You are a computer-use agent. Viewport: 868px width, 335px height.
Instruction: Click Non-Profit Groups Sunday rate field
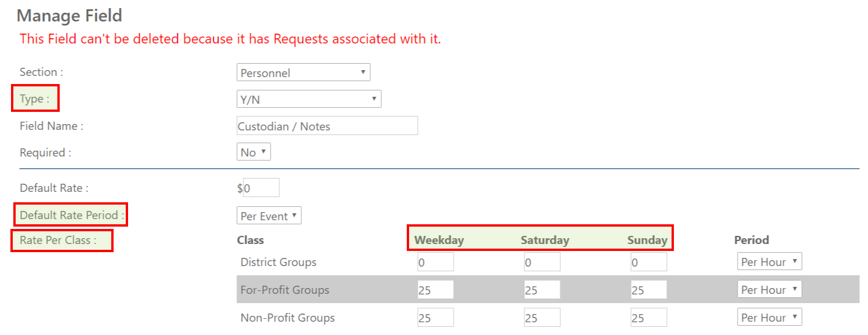[x=648, y=318]
